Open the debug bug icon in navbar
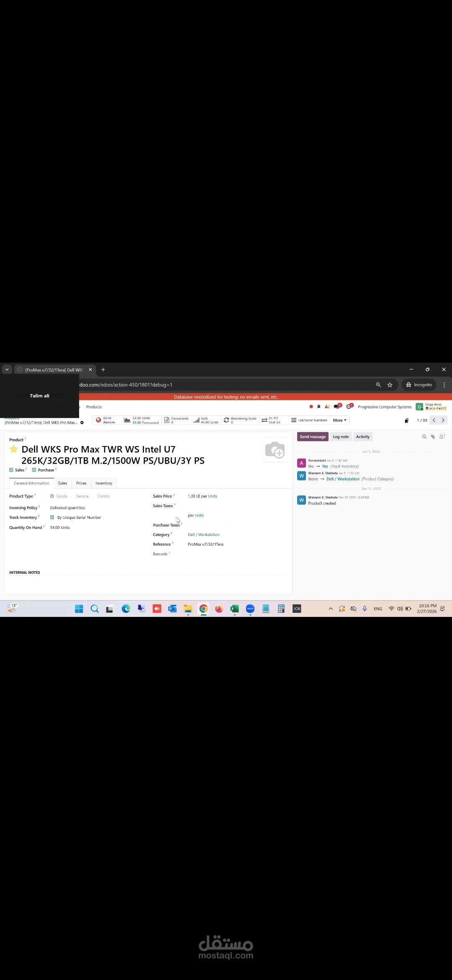 [319, 407]
